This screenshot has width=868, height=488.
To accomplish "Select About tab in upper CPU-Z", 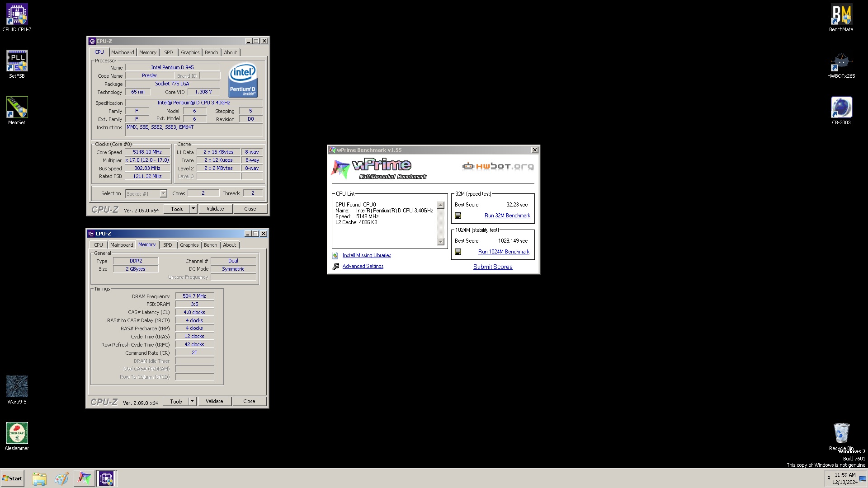I will point(231,52).
